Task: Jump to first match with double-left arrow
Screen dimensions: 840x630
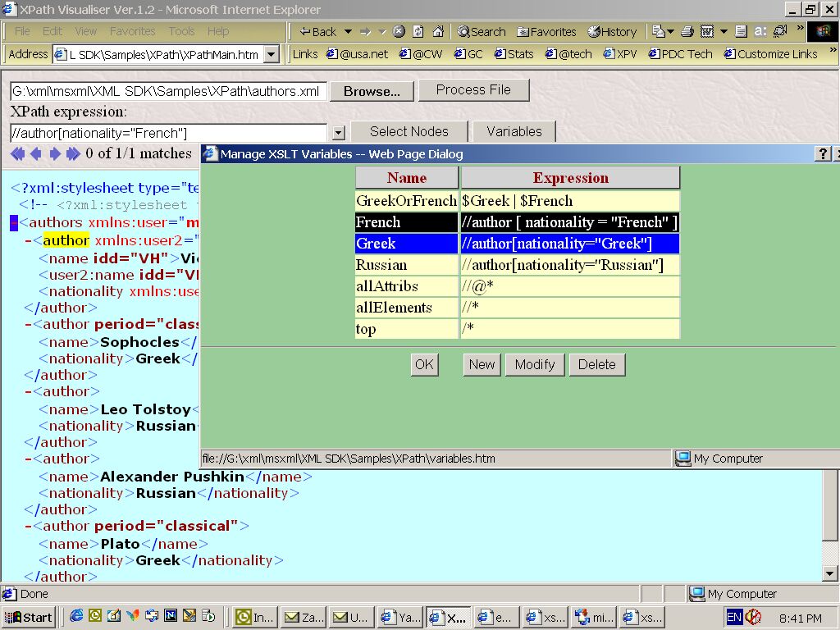Action: [18, 154]
